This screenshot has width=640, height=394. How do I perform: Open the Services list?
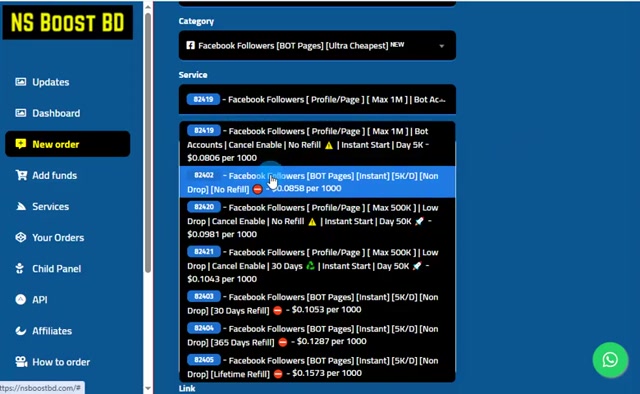click(50, 206)
